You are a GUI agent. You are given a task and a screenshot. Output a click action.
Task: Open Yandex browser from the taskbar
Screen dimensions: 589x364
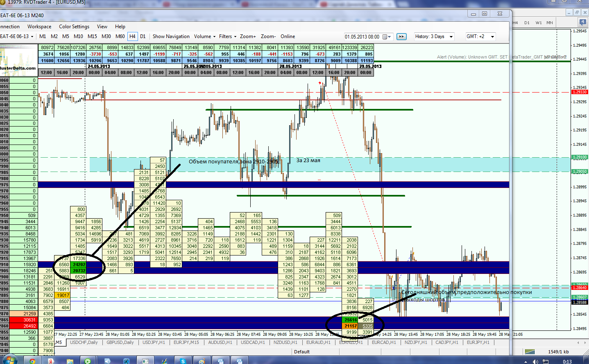[x=51, y=361]
